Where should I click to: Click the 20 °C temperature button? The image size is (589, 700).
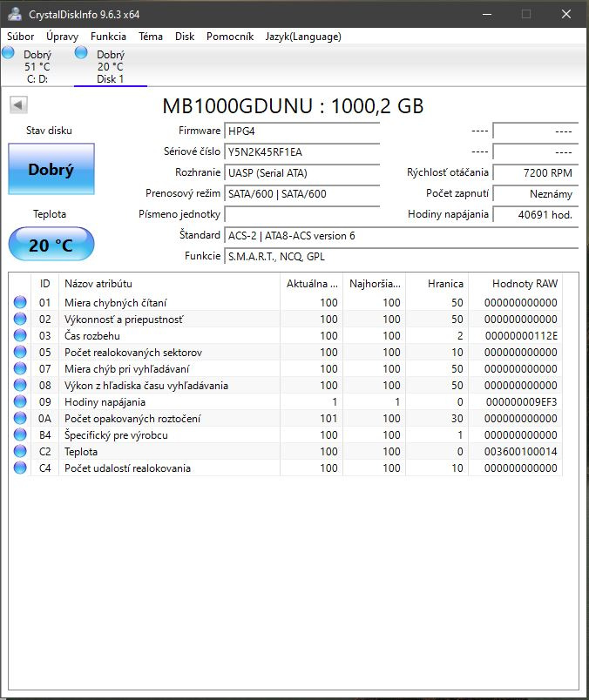click(51, 244)
